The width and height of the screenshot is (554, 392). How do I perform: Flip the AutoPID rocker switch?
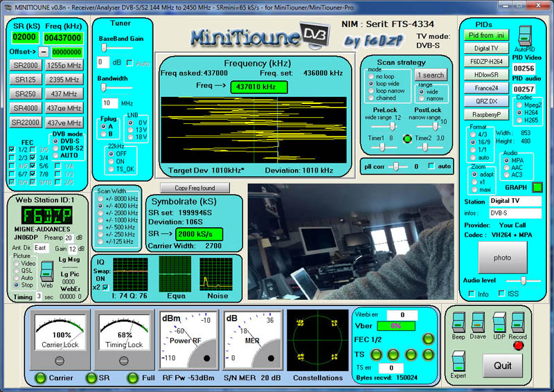[x=525, y=35]
